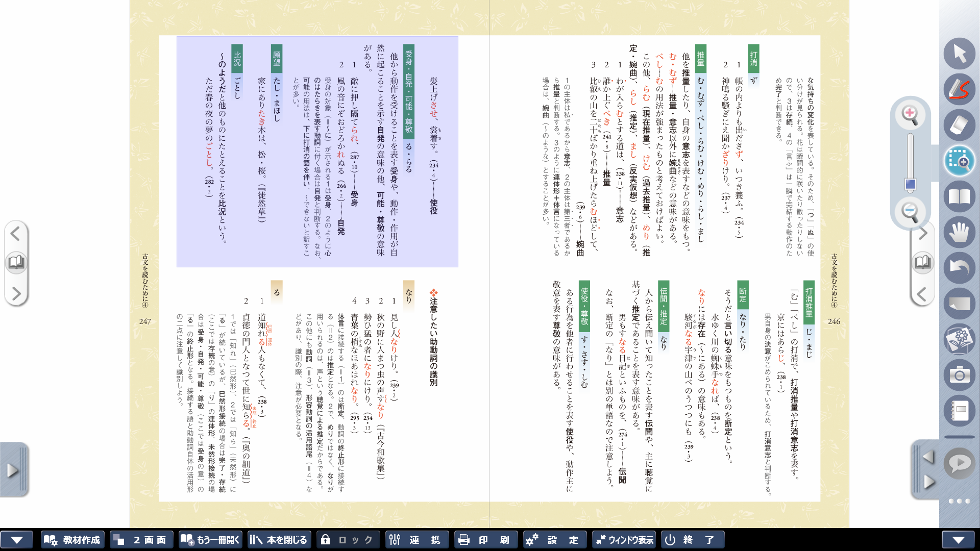980x551 pixels.
Task: Click the zoom slider handle
Action: pyautogui.click(x=910, y=184)
